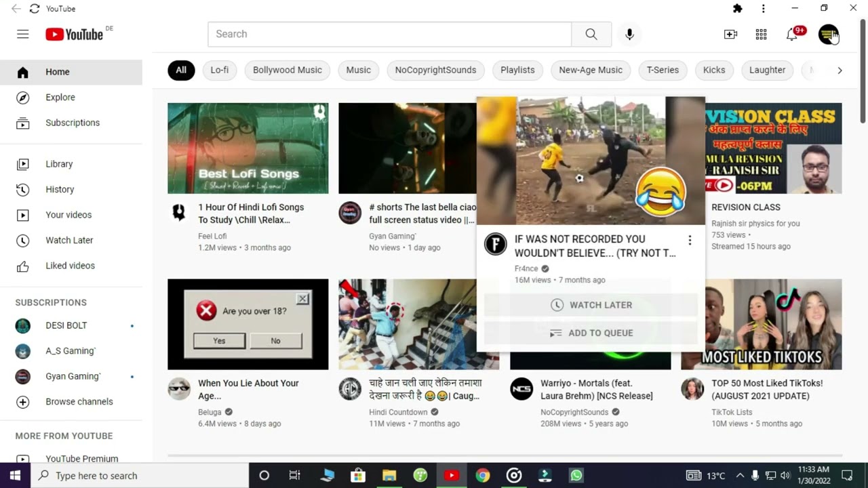Open Liked videos in the sidebar
The height and width of the screenshot is (488, 868).
click(71, 266)
